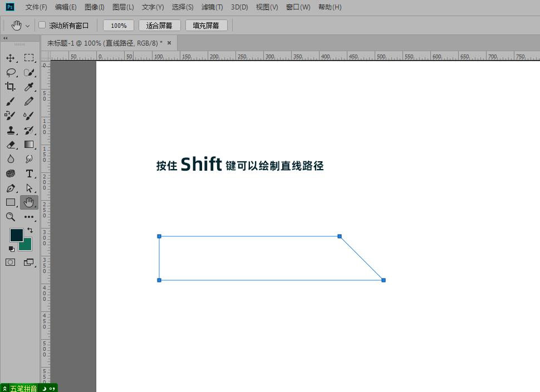Select the Sponge tool
This screenshot has width=540, height=392.
click(x=11, y=173)
